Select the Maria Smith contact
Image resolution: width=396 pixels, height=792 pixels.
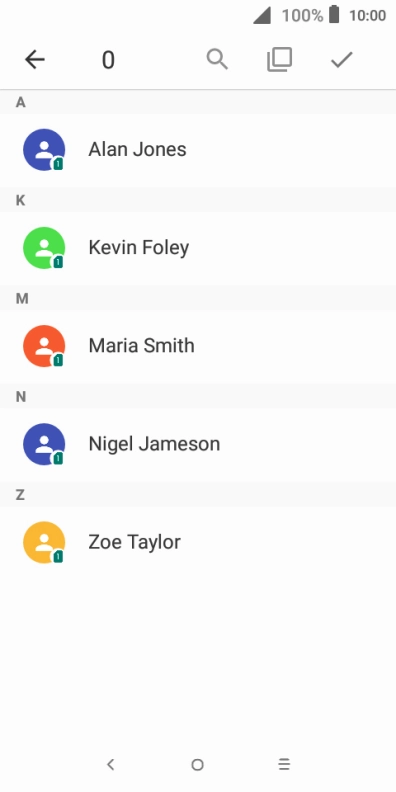pyautogui.click(x=198, y=346)
